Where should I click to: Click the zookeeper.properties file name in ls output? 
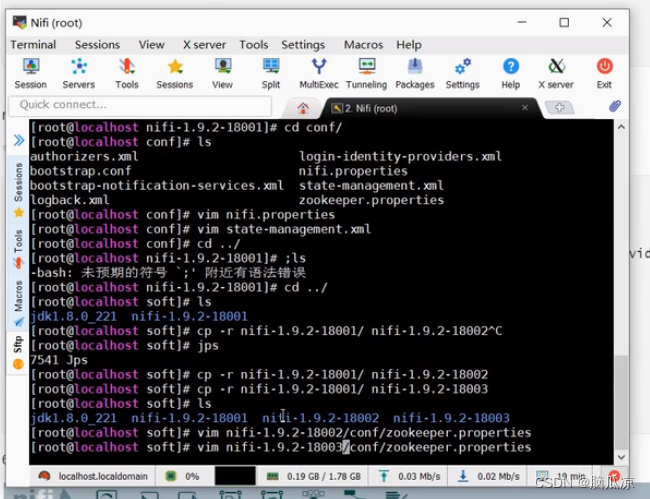[x=371, y=200]
